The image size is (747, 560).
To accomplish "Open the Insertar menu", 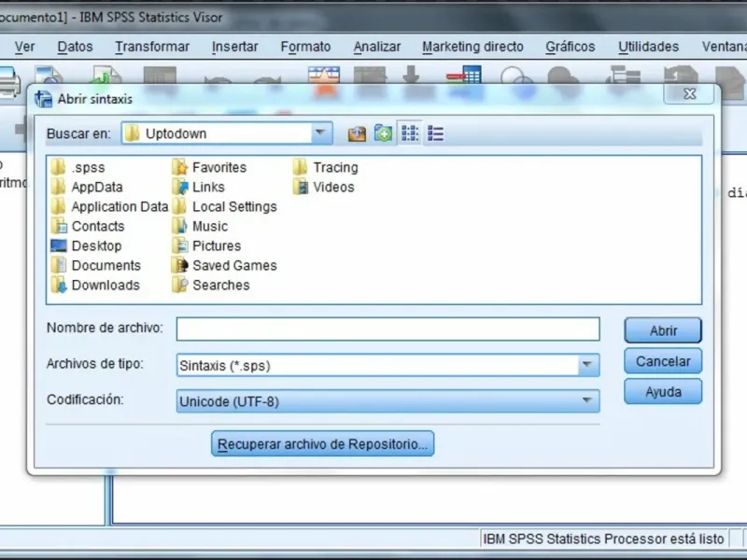I will [235, 47].
